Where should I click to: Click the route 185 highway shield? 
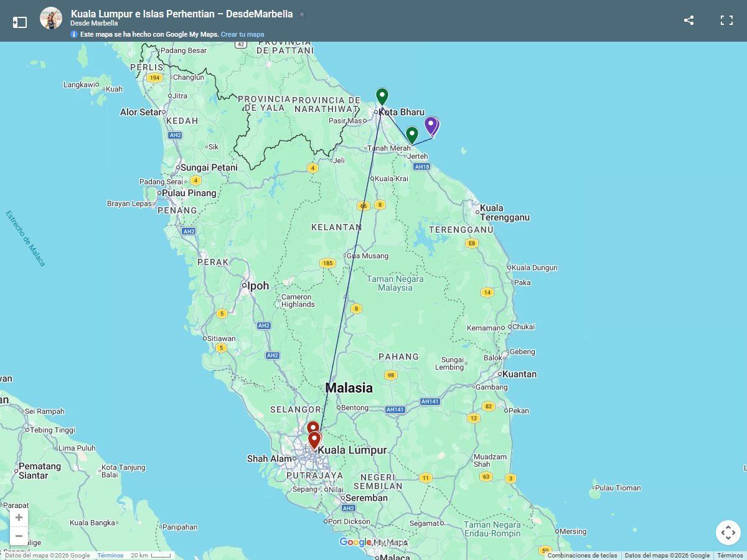328,263
